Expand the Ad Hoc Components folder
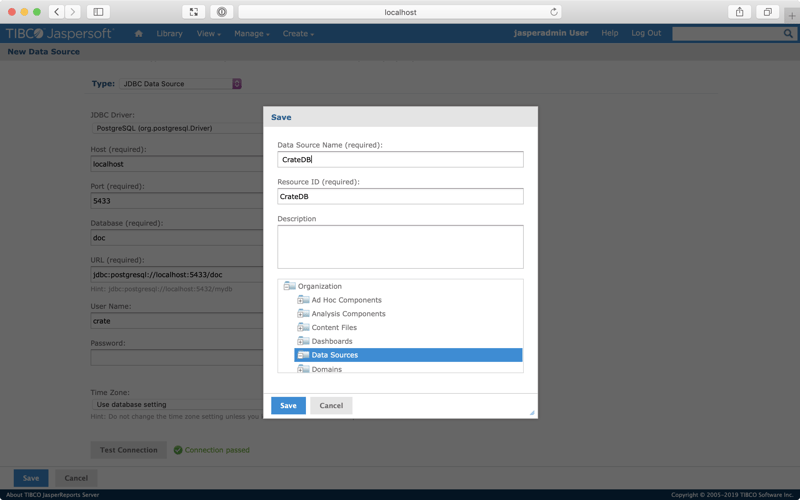 point(300,300)
